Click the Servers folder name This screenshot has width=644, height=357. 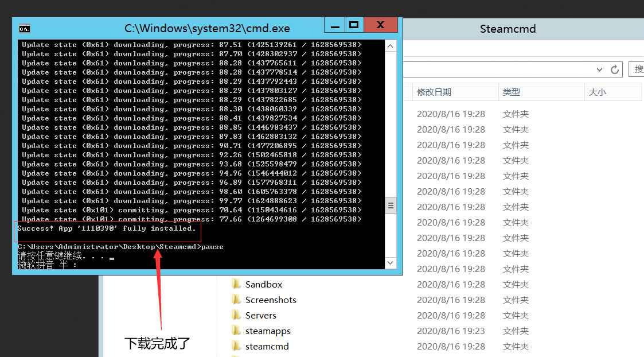click(x=261, y=316)
